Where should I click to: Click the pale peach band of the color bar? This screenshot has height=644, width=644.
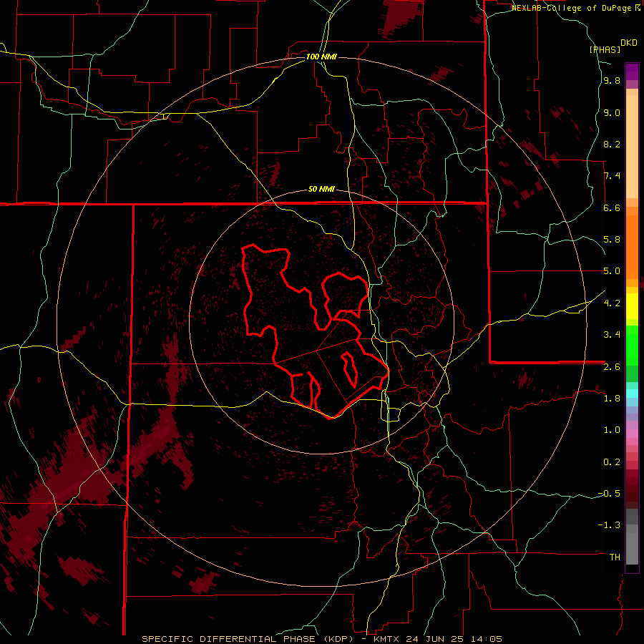632,147
